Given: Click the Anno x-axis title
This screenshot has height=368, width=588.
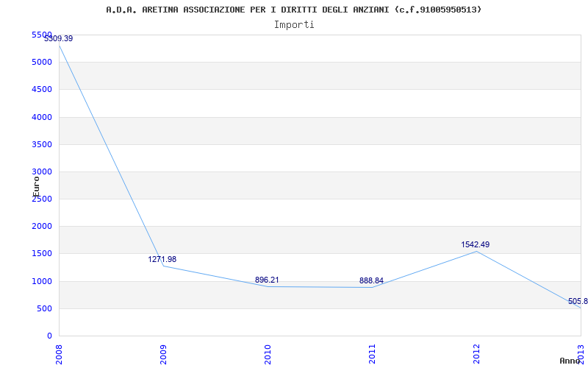Looking at the screenshot, I should click(570, 361).
